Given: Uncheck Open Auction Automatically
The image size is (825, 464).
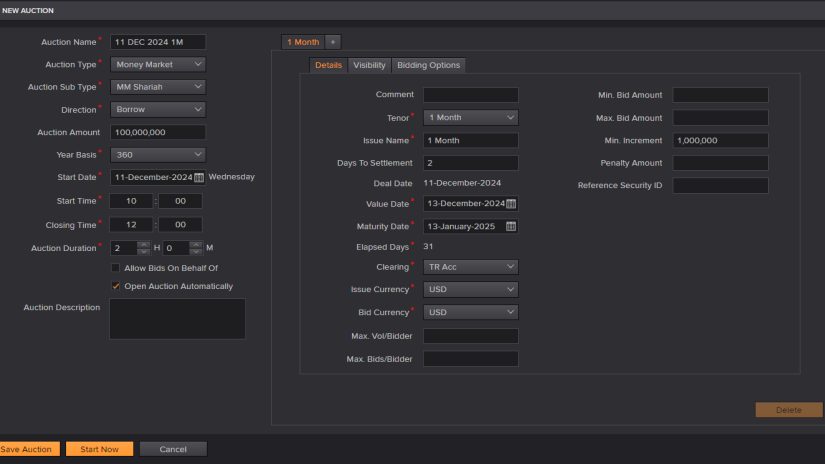Looking at the screenshot, I should 116,286.
